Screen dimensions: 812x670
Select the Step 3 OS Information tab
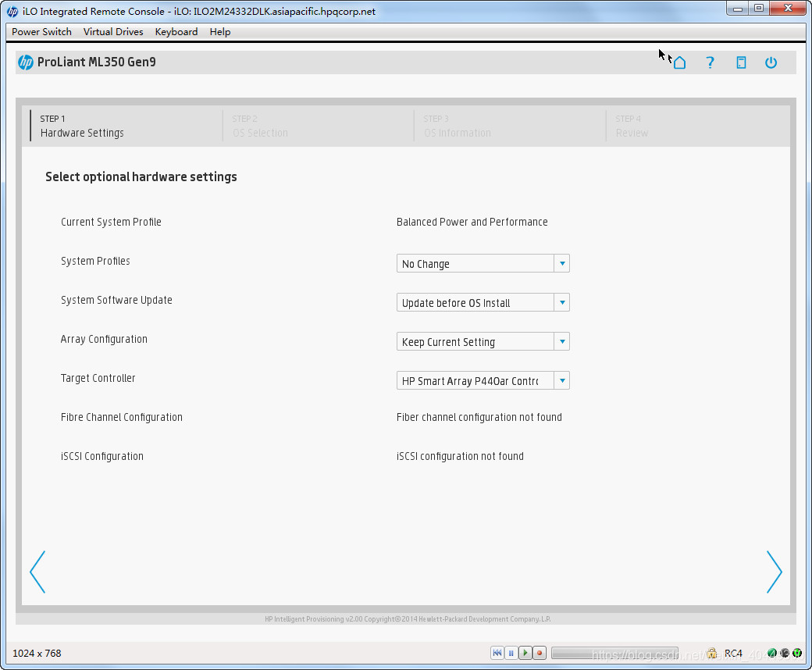tap(510, 126)
